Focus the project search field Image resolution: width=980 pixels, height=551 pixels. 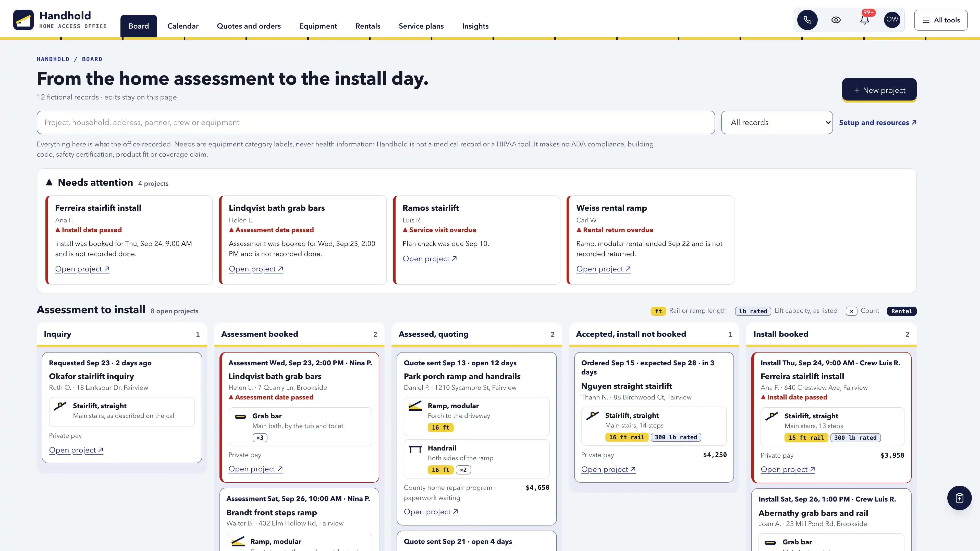(375, 122)
